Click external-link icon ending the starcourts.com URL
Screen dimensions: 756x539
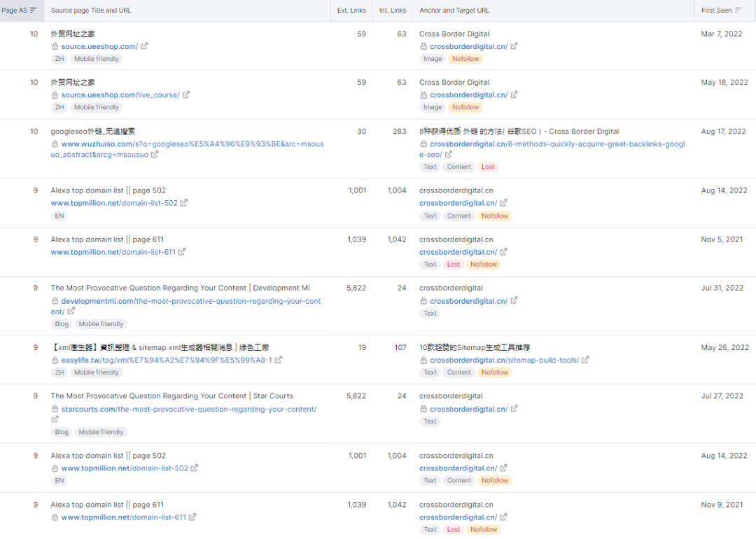click(55, 419)
